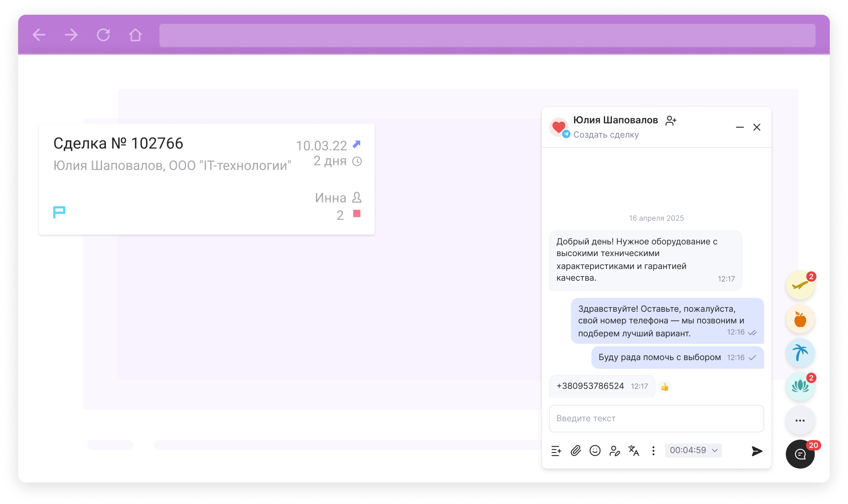Attach a file with the paperclip icon

[576, 450]
